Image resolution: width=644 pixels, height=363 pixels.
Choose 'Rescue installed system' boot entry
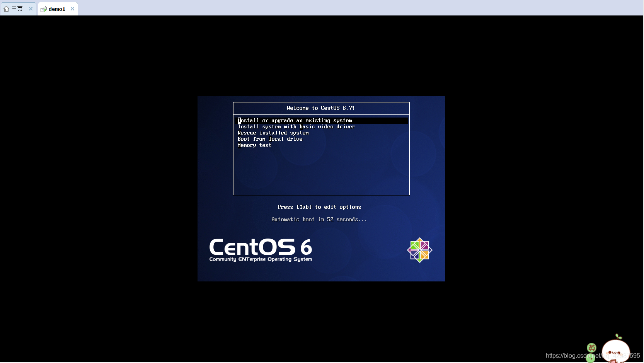273,133
